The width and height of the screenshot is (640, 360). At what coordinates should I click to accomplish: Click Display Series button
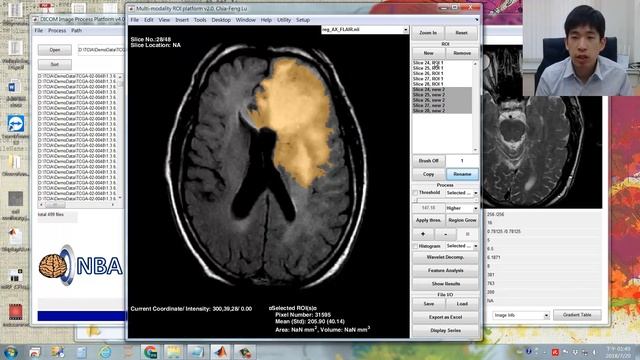[445, 331]
